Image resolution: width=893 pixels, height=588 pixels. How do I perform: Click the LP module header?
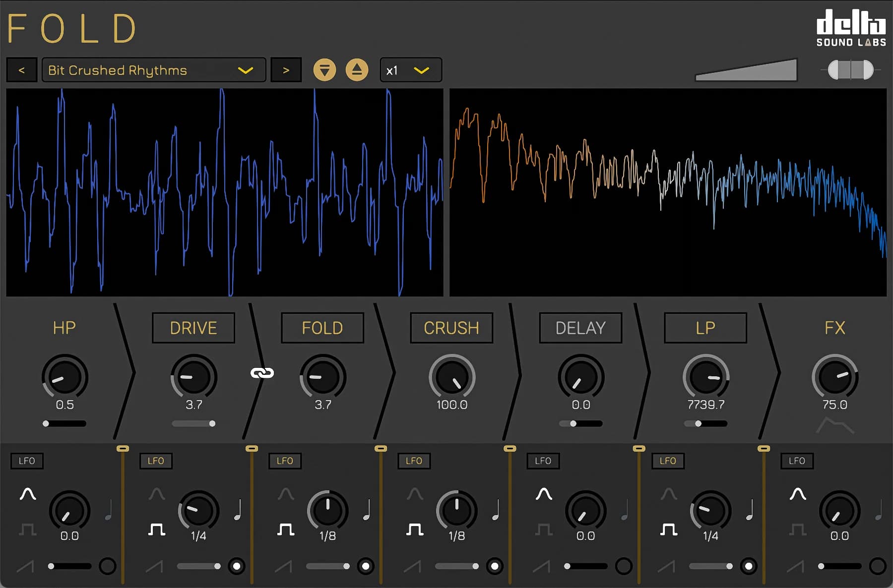tap(705, 328)
